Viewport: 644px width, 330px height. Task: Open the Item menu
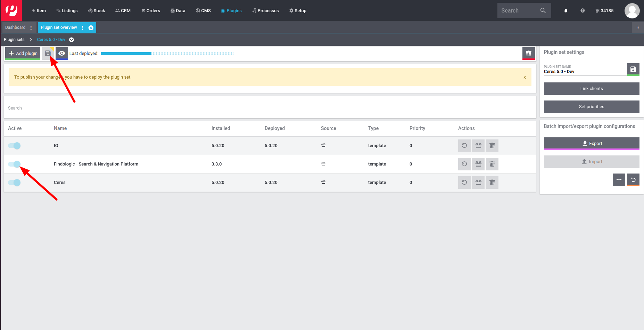[39, 11]
